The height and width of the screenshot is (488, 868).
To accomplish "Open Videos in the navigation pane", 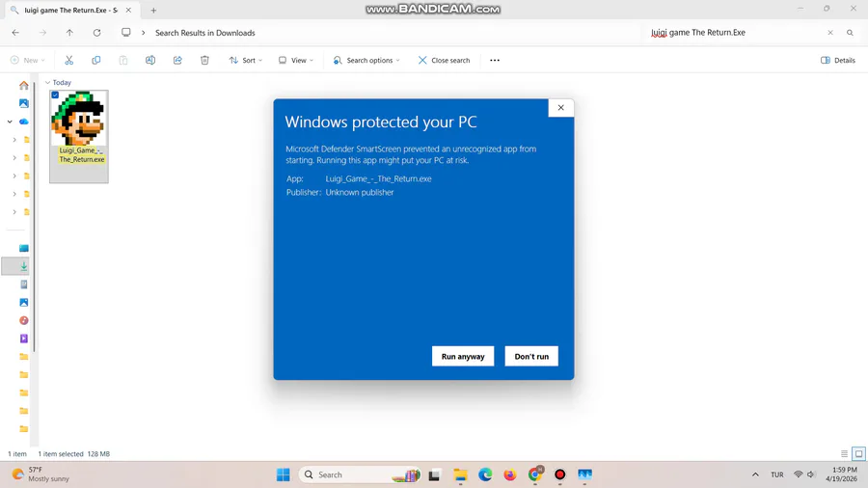I will click(x=24, y=339).
